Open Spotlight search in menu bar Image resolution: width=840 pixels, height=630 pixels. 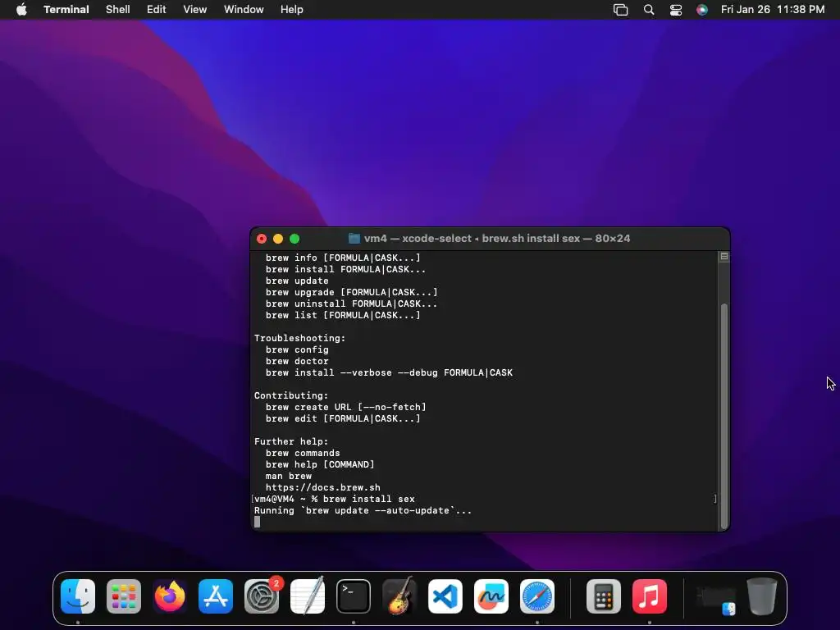coord(649,10)
